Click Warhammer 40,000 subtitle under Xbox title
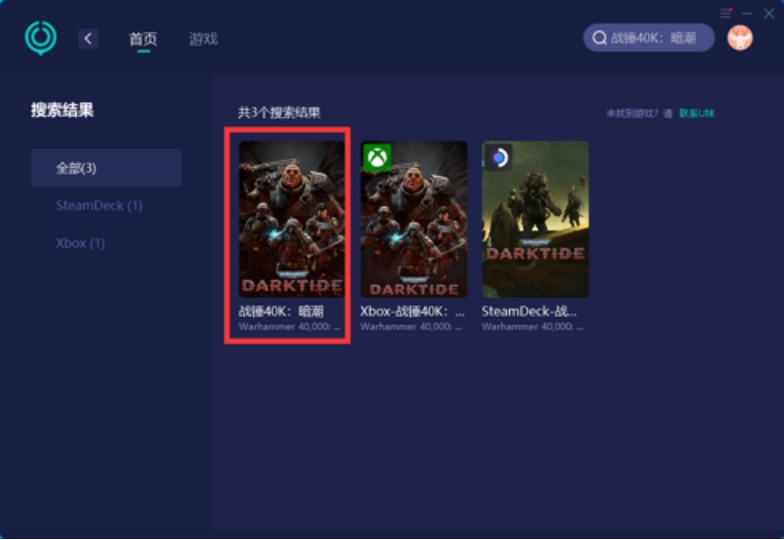The width and height of the screenshot is (784, 540). [412, 326]
